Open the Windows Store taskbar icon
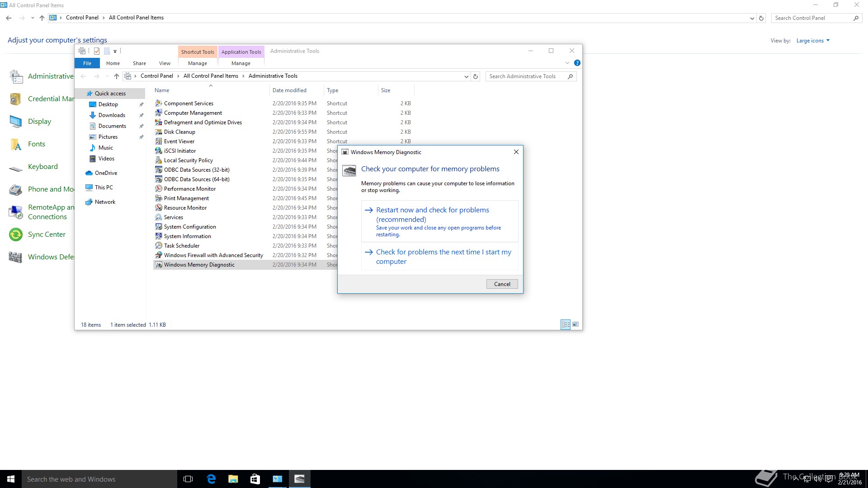Image resolution: width=868 pixels, height=488 pixels. pos(255,479)
